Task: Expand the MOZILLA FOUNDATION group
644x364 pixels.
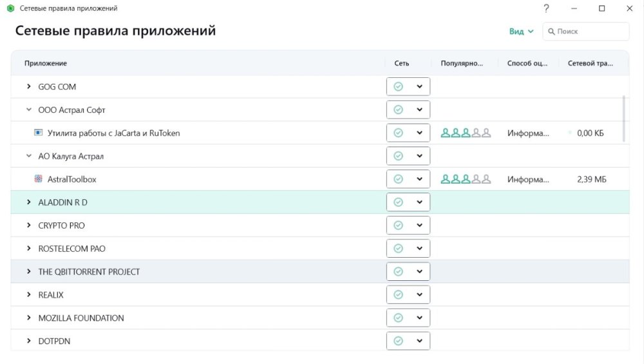Action: 29,318
